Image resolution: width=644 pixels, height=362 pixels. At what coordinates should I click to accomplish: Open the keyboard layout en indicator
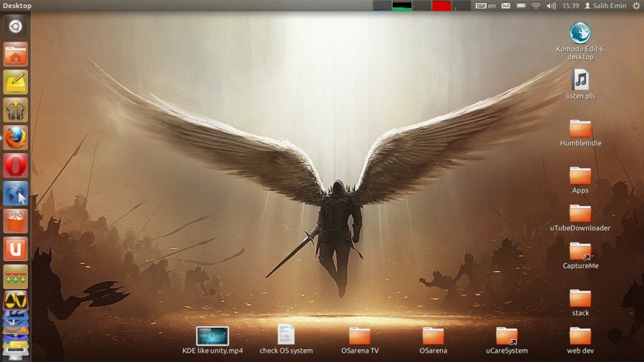(x=486, y=6)
